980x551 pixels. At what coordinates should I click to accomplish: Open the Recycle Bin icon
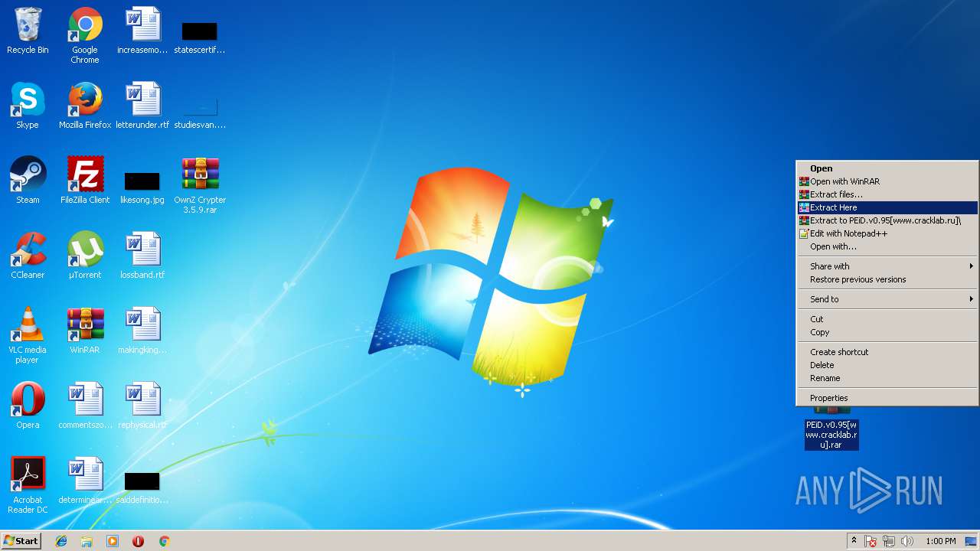point(28,31)
